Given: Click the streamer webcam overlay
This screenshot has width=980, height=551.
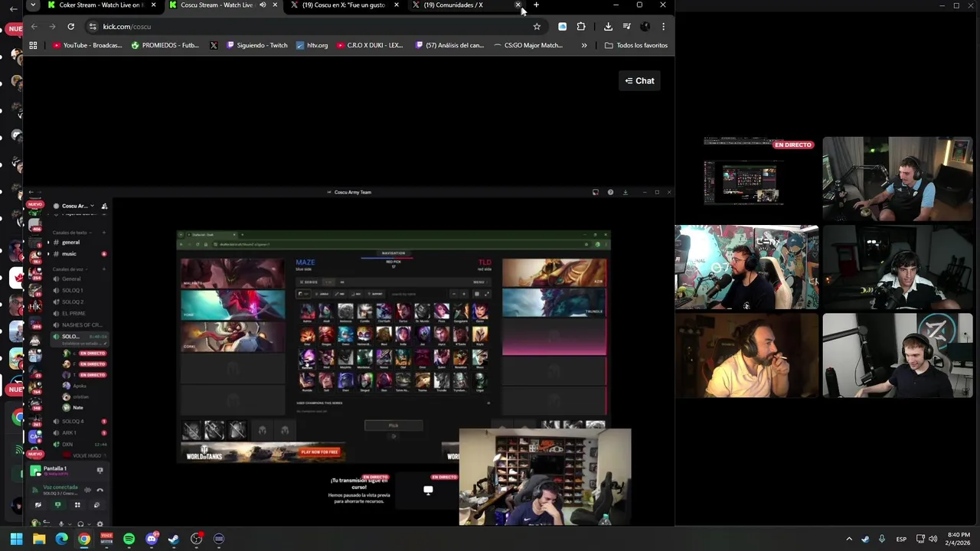Looking at the screenshot, I should pyautogui.click(x=545, y=478).
